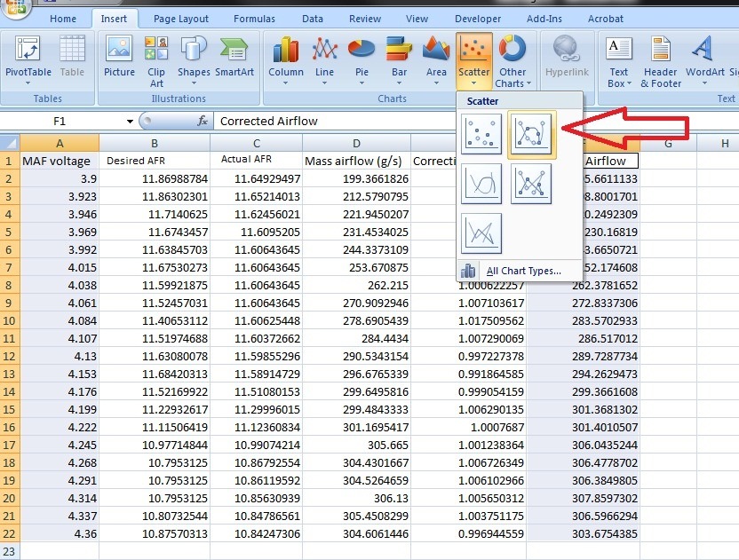Open the Add-Ins tab
Viewport: 739px width, 560px height.
(544, 19)
